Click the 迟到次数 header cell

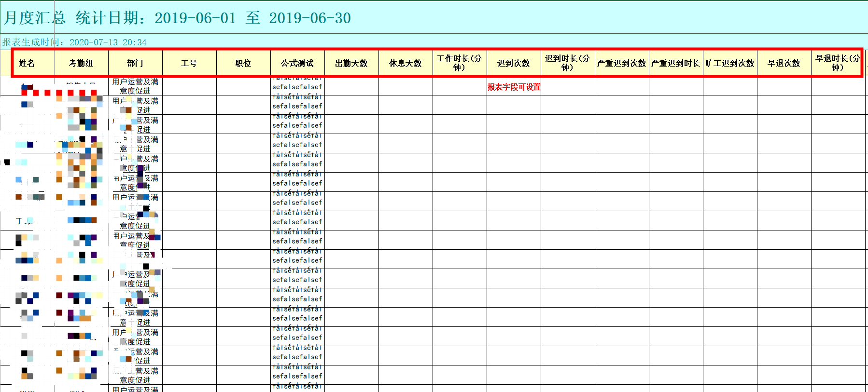coord(514,63)
